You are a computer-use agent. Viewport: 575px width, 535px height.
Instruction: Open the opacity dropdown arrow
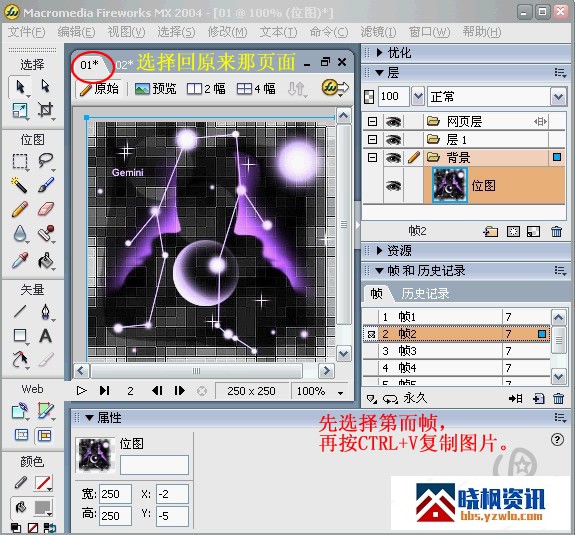(418, 97)
